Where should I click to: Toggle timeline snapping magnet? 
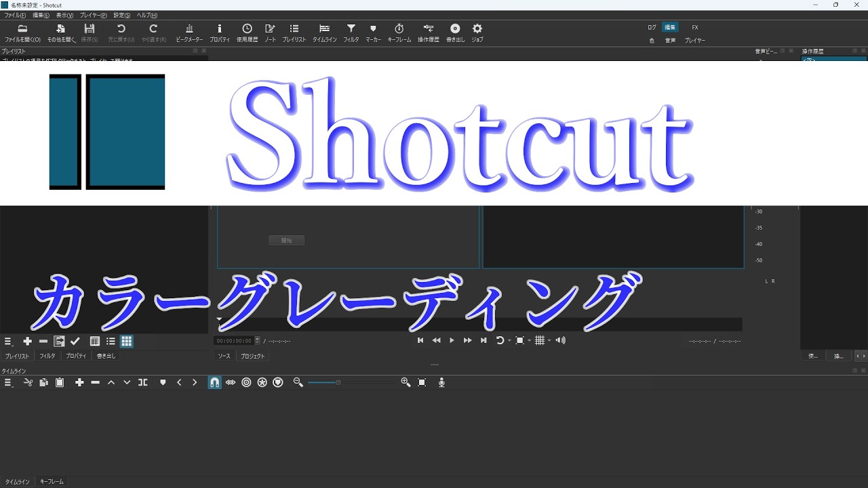[x=214, y=382]
